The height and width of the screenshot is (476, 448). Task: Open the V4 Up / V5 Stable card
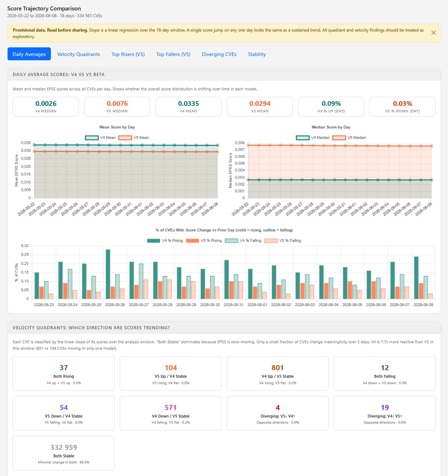277,373
